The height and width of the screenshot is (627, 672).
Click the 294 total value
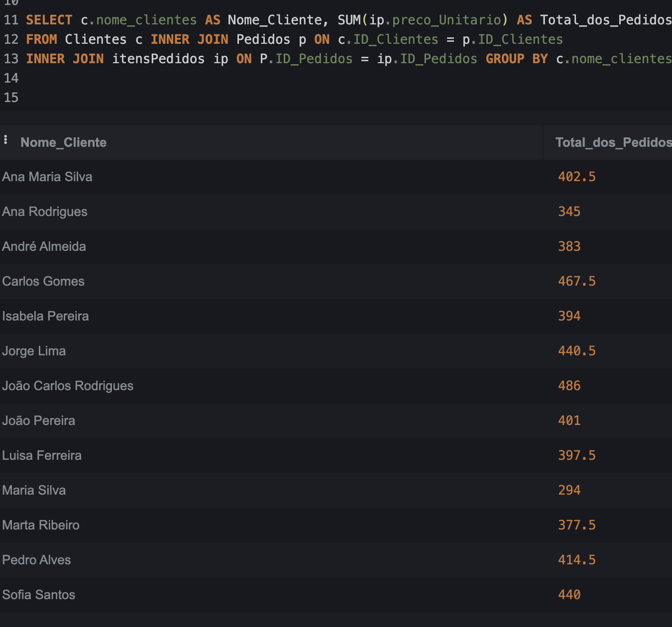tap(569, 490)
